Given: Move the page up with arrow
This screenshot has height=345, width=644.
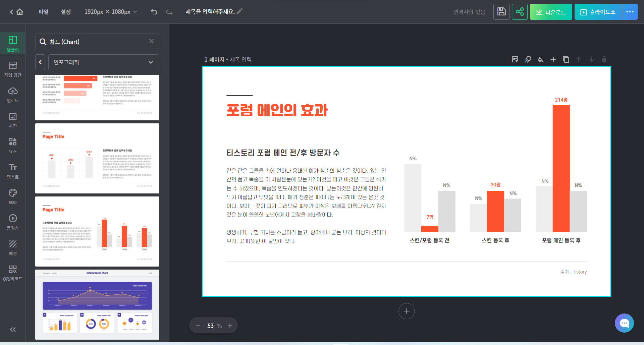Looking at the screenshot, I should (579, 59).
